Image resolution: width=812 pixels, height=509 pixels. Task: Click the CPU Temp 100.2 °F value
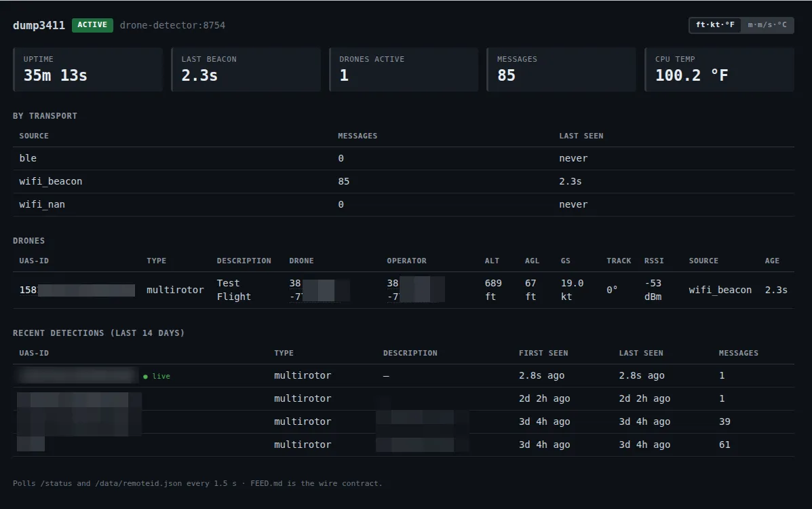pyautogui.click(x=691, y=76)
